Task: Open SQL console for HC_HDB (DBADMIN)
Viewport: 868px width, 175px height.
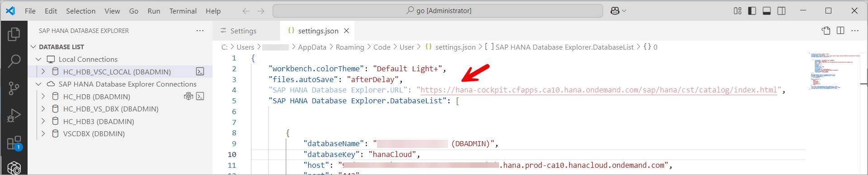Action: [x=200, y=96]
